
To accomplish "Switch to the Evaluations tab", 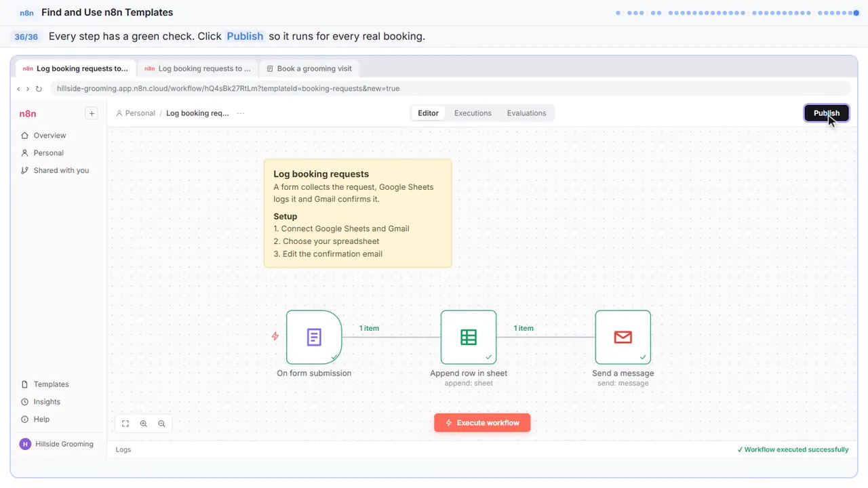I will pos(526,113).
